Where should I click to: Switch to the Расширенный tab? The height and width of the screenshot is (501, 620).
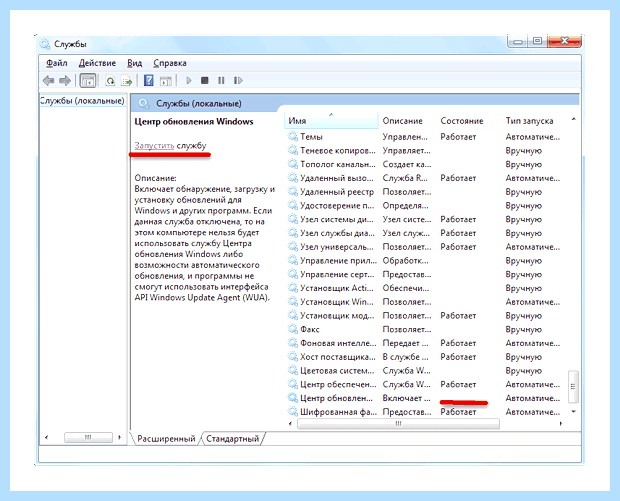tap(166, 439)
